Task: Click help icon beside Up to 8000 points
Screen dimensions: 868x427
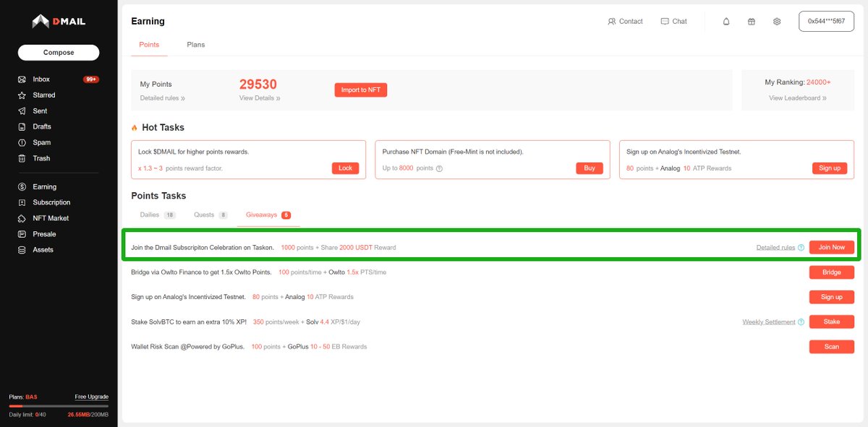Action: (439, 168)
